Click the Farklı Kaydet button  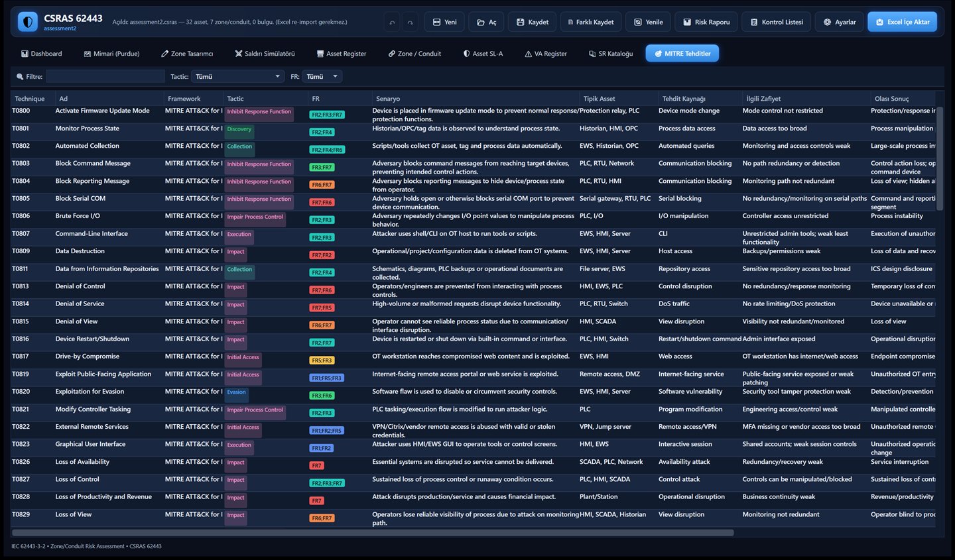click(591, 22)
